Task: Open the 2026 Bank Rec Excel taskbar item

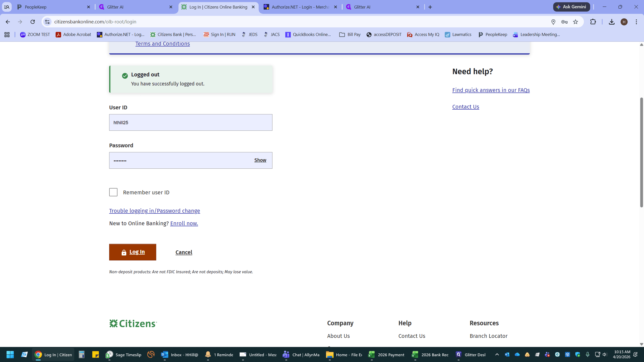Action: click(x=430, y=355)
